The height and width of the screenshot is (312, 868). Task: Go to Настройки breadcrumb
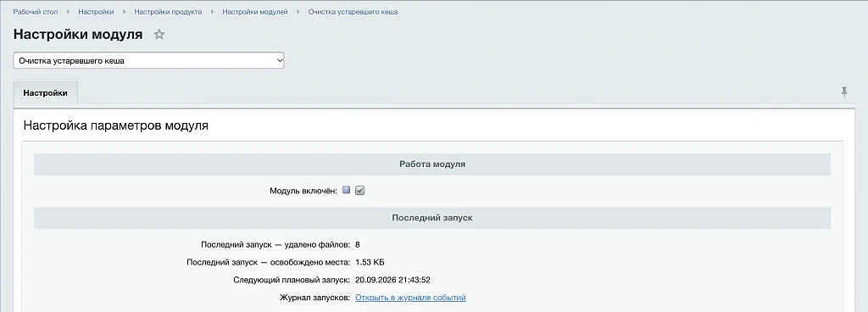click(96, 12)
